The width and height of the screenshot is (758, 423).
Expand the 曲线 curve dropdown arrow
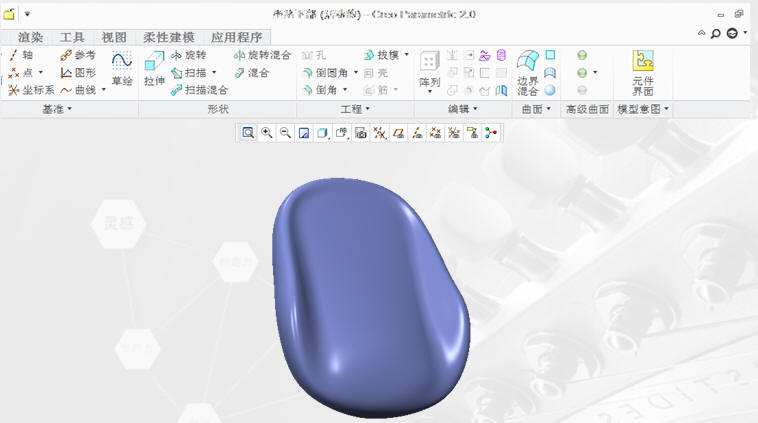(103, 89)
